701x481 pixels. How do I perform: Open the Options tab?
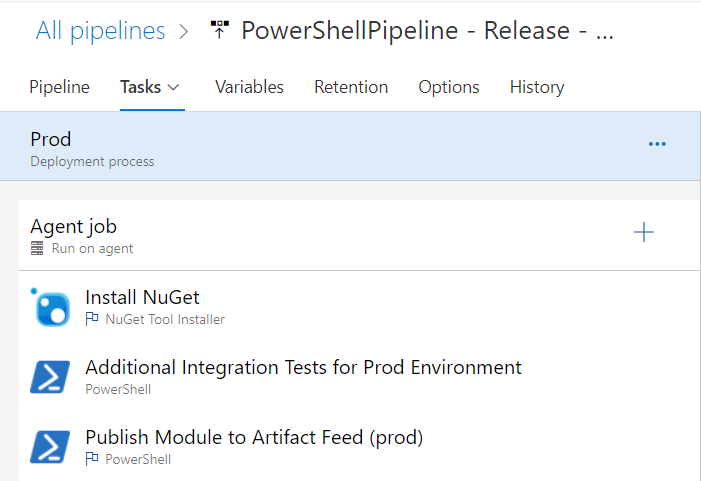click(449, 87)
